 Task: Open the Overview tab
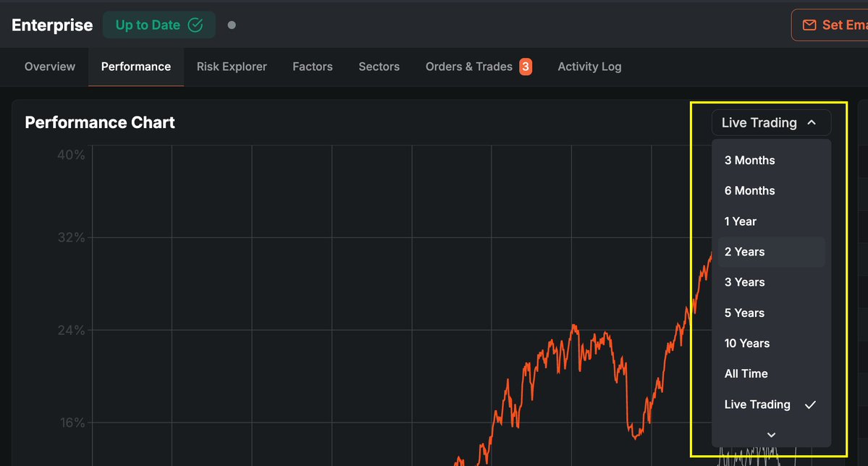pos(50,67)
